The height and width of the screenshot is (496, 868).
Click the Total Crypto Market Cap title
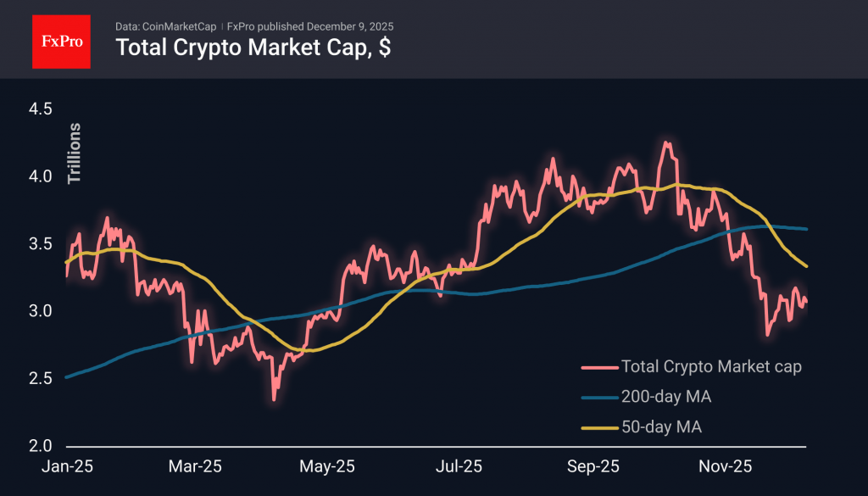point(253,48)
